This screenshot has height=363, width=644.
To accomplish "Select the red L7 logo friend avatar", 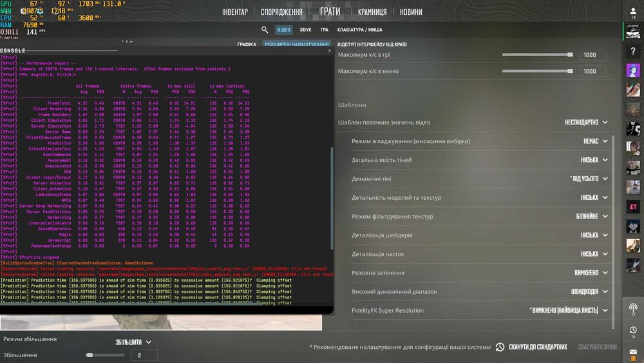I will [633, 207].
